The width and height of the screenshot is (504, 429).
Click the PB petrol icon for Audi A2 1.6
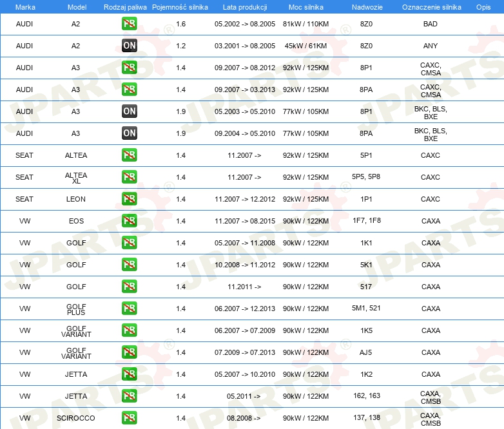129,24
